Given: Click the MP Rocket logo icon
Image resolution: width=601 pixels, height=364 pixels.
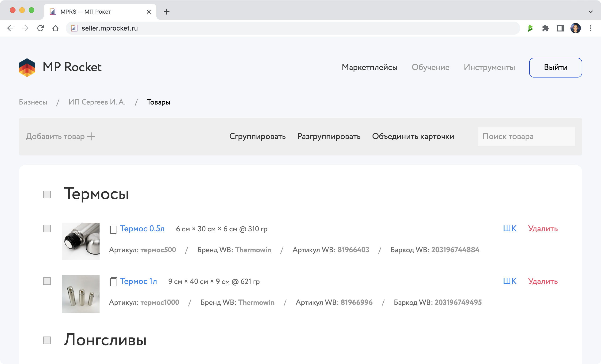Looking at the screenshot, I should tap(27, 68).
